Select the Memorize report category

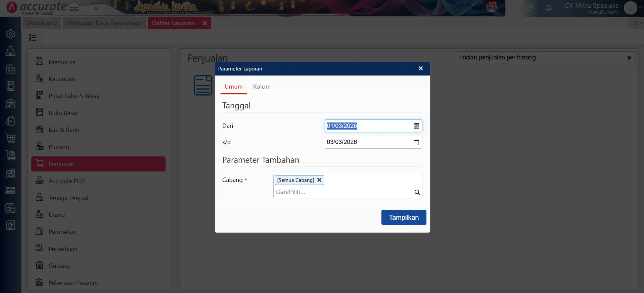98,62
